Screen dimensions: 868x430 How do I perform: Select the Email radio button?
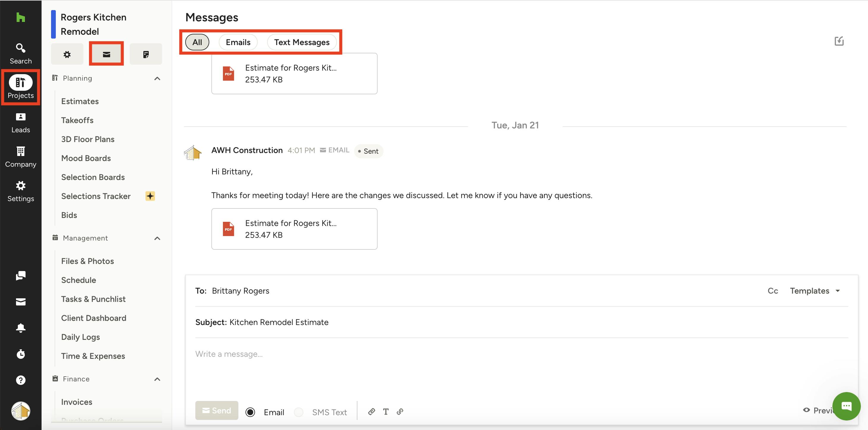coord(250,412)
